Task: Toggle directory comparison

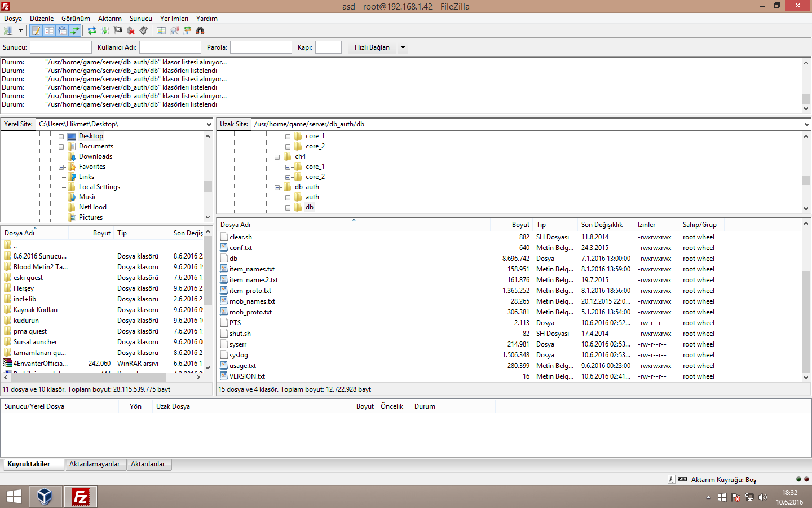Action: coord(174,30)
